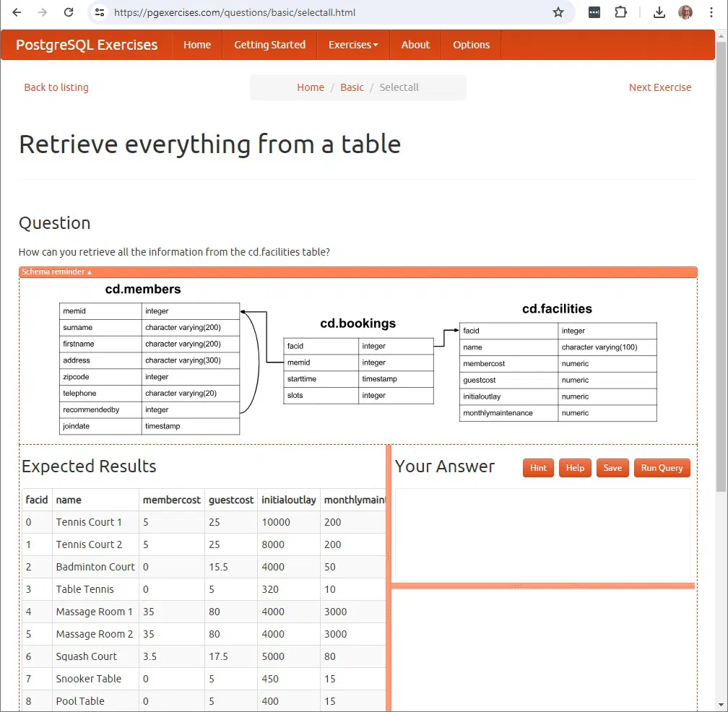
Task: Click the 'initialoutlay' column header
Action: coord(289,500)
